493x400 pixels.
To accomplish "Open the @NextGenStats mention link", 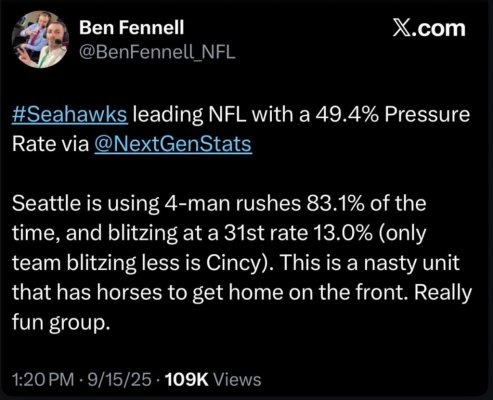I will coord(173,144).
